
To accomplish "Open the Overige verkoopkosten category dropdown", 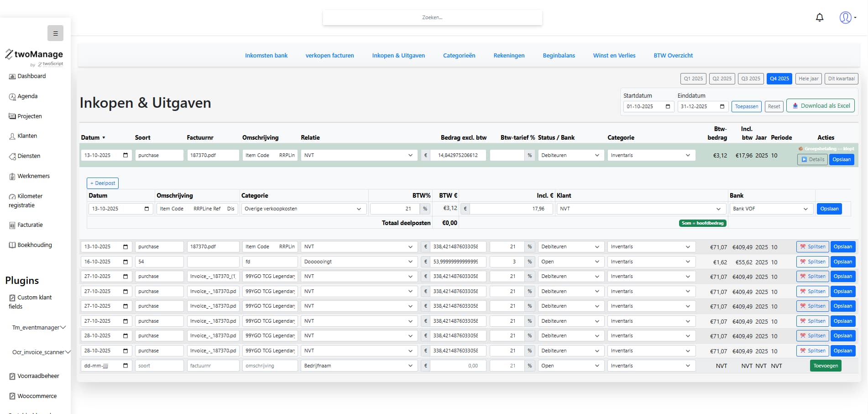I will pyautogui.click(x=303, y=209).
